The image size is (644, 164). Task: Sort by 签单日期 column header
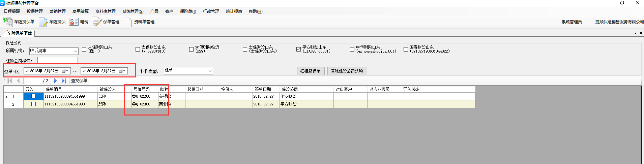click(x=266, y=89)
